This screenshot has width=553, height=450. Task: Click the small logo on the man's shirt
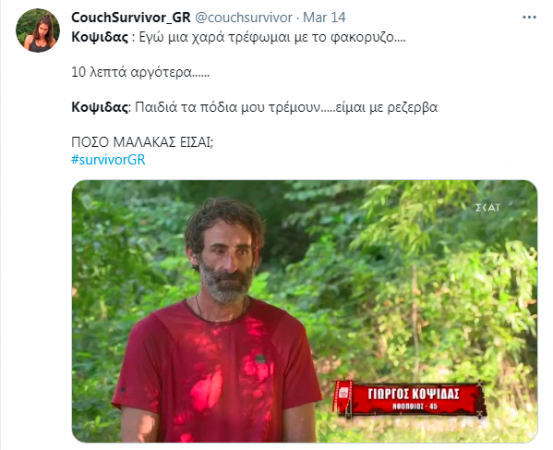pyautogui.click(x=260, y=359)
